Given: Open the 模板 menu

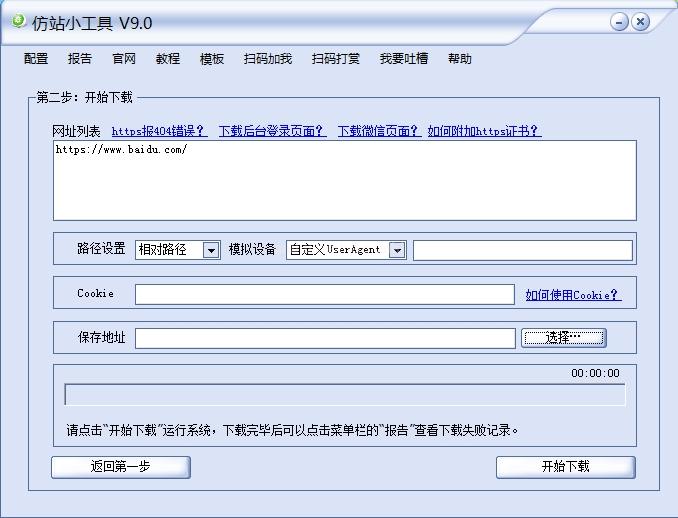Looking at the screenshot, I should coord(212,59).
